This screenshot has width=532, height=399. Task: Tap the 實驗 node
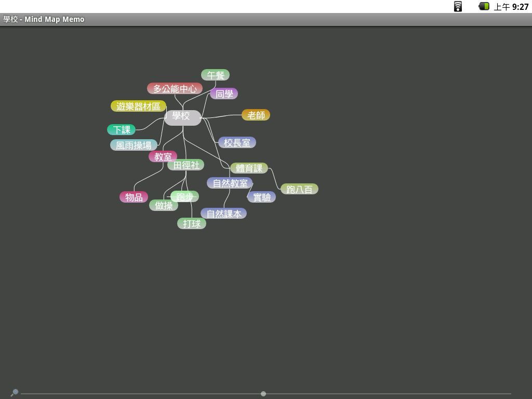tap(262, 197)
